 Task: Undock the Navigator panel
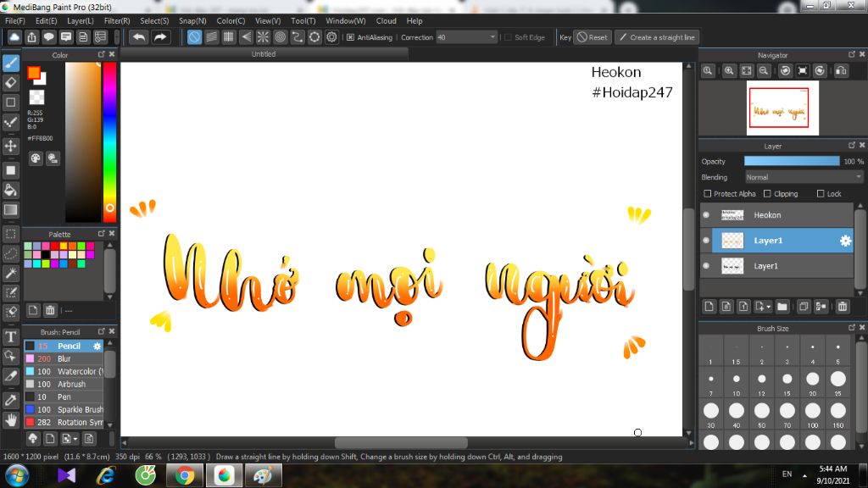pos(851,54)
